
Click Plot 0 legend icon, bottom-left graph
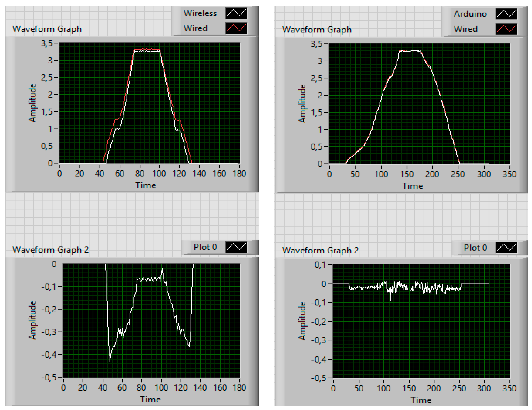(x=236, y=247)
